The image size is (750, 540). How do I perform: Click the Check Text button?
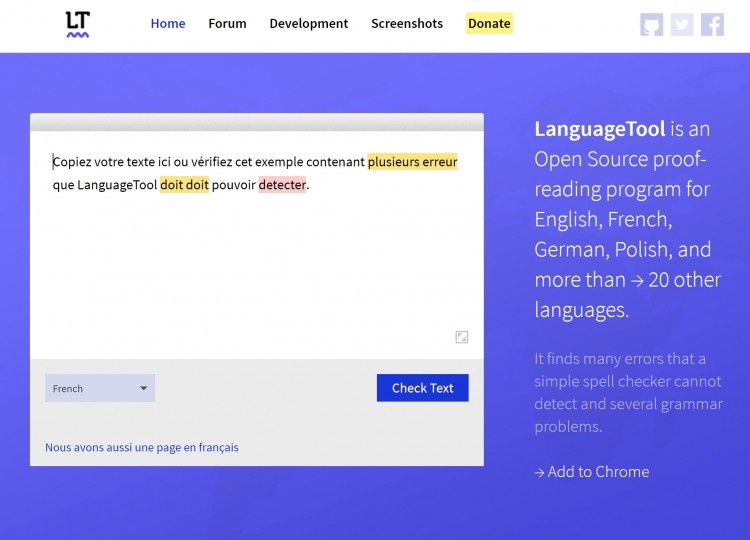click(x=423, y=388)
